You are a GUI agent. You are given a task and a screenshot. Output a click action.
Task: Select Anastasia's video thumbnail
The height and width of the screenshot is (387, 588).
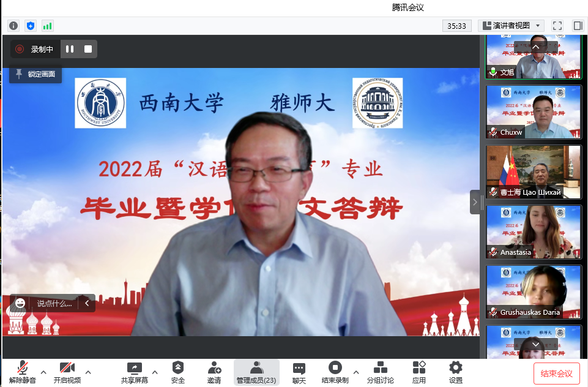pyautogui.click(x=533, y=231)
